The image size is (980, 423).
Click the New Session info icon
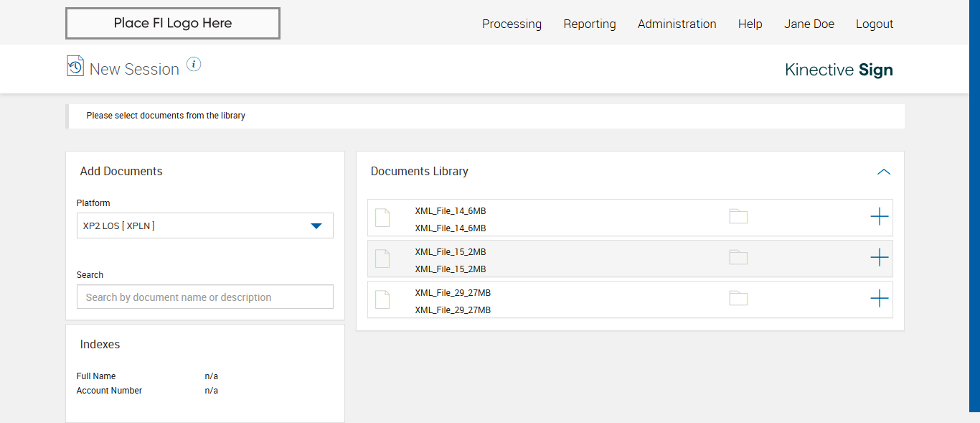pyautogui.click(x=194, y=65)
